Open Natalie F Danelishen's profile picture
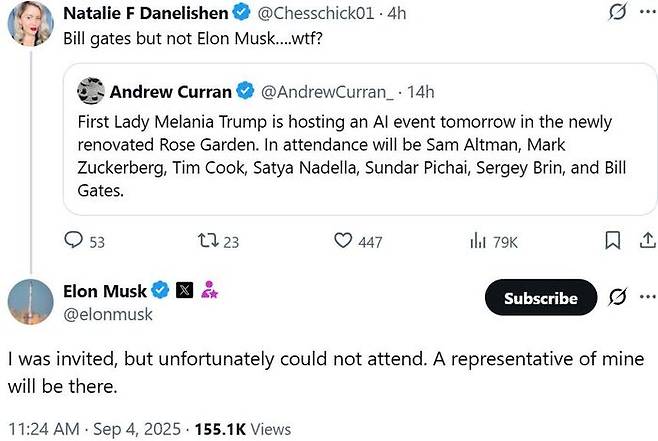 [x=31, y=23]
